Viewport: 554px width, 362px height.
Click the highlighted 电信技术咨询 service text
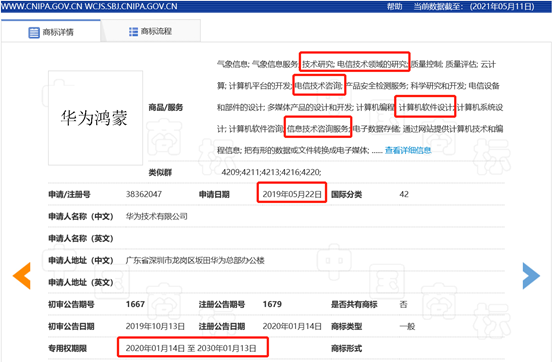(x=319, y=85)
